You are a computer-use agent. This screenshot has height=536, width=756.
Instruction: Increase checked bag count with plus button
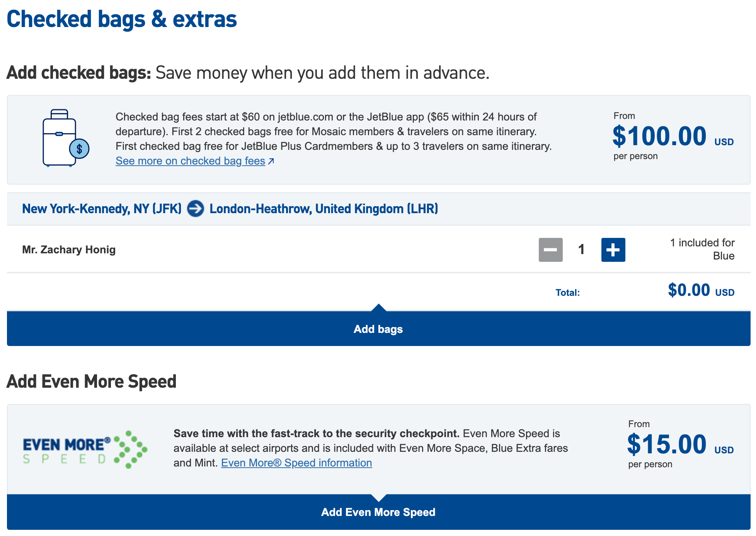coord(613,250)
